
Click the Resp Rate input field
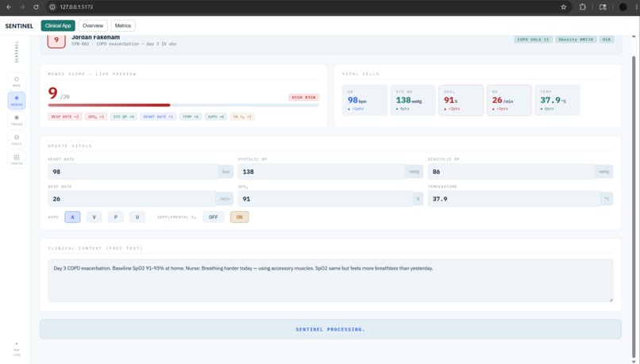pos(132,198)
